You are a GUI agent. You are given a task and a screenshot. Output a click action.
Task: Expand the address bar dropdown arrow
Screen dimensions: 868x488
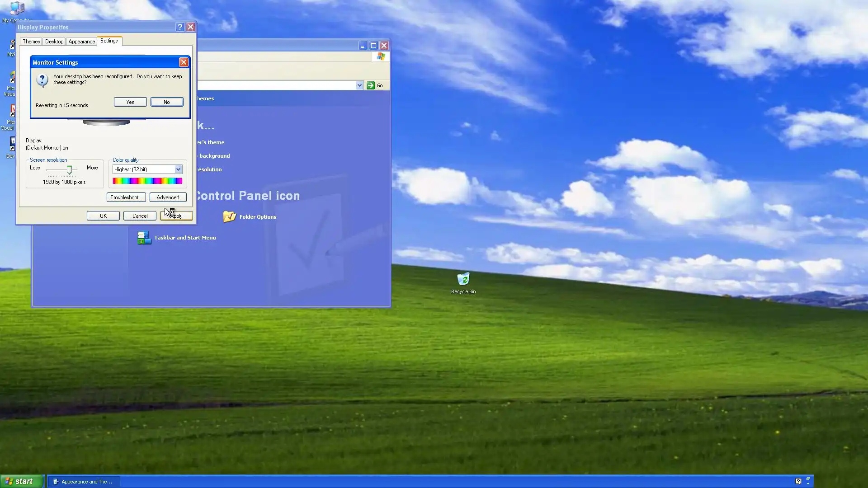359,85
